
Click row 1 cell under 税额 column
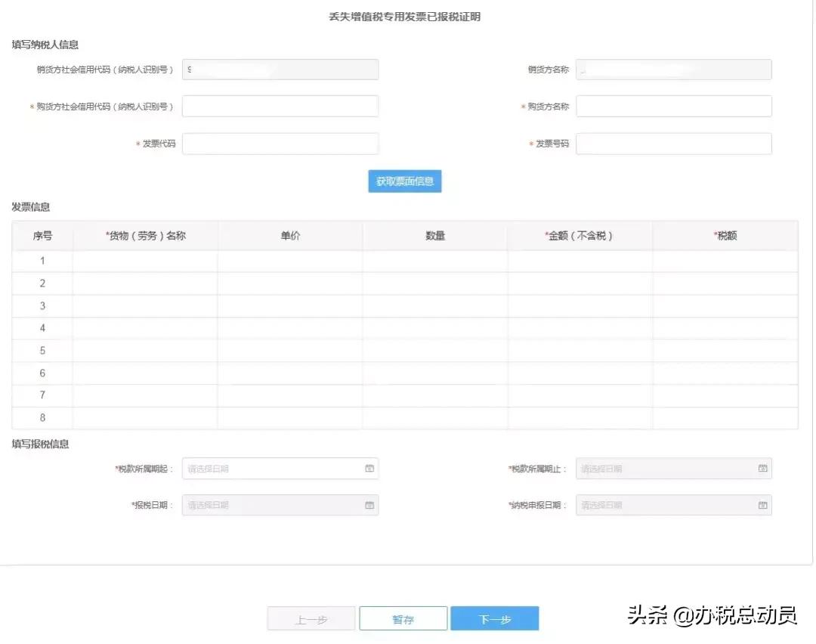[725, 260]
